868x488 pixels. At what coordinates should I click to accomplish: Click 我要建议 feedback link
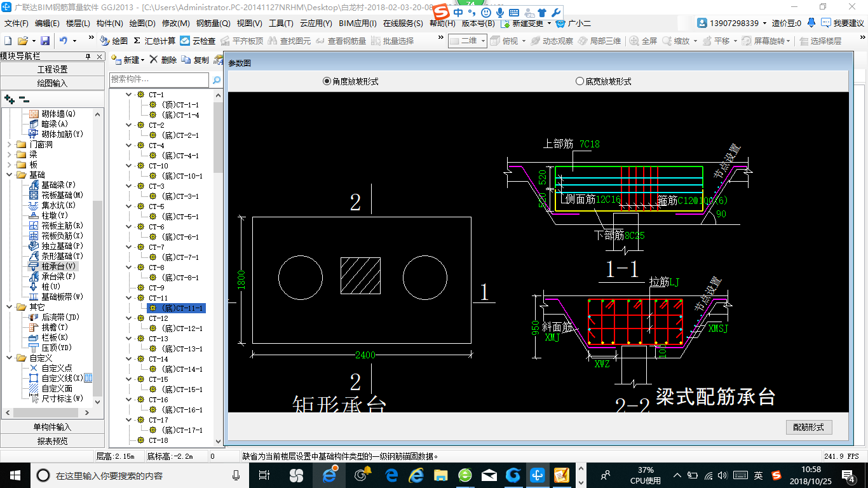(843, 24)
